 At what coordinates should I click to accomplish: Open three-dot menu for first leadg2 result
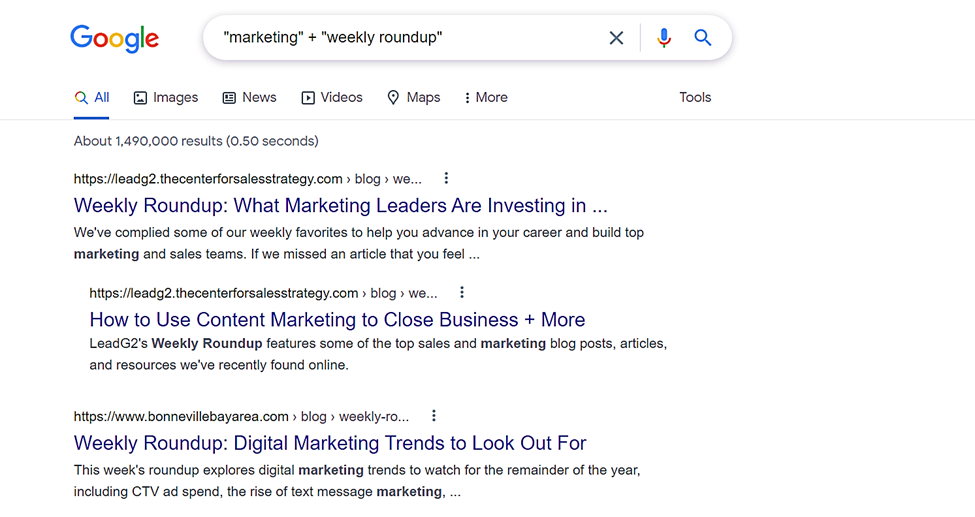click(446, 179)
